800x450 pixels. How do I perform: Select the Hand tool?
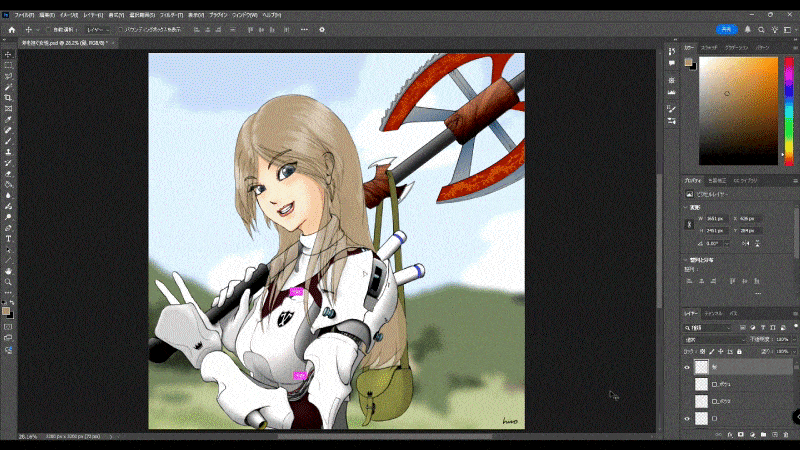point(8,270)
